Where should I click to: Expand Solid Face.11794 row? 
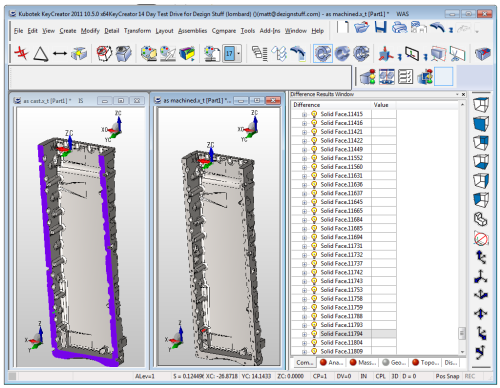(x=304, y=334)
